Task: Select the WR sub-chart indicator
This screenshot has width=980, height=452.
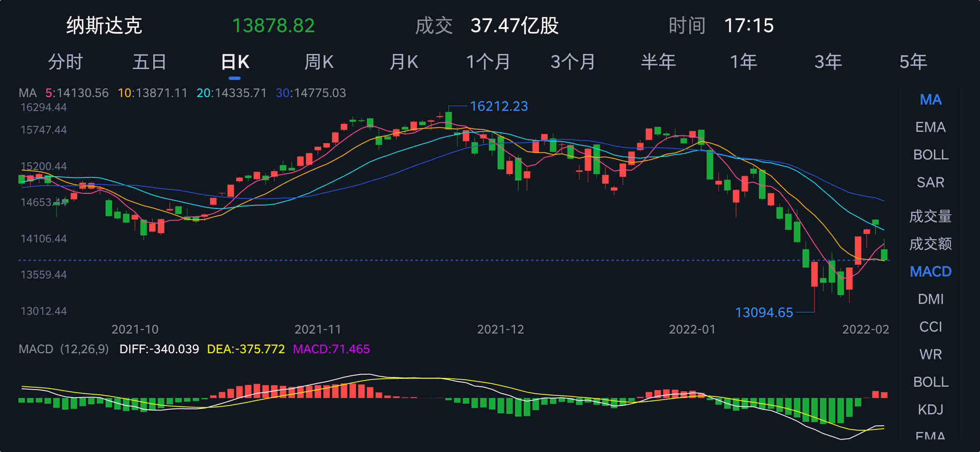Action: (x=931, y=354)
